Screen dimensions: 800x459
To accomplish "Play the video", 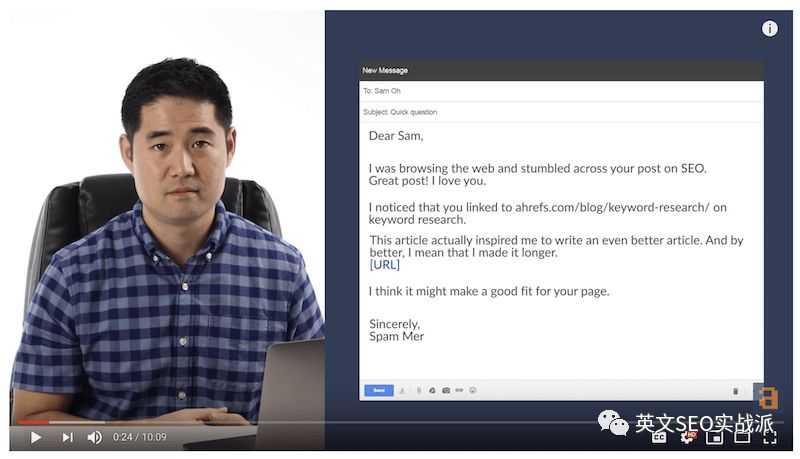I will coord(36,437).
